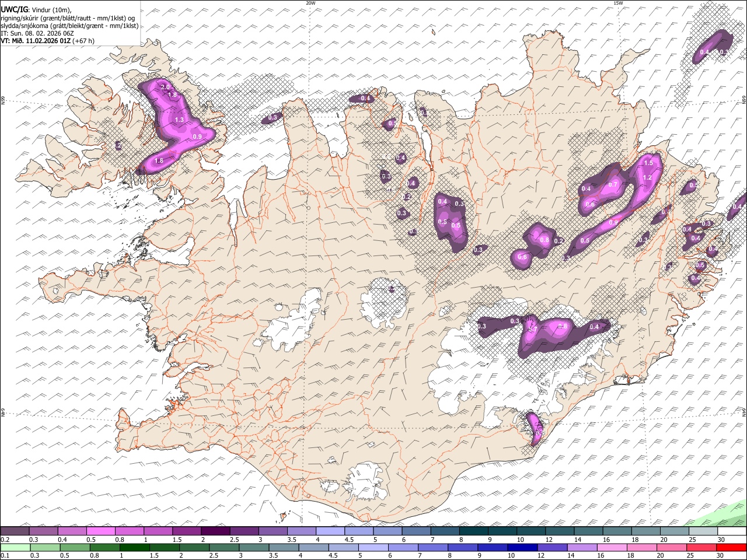Click the deep navy legend swatch labeled 10
Image resolution: width=747 pixels, height=560 pixels.
pos(523,547)
